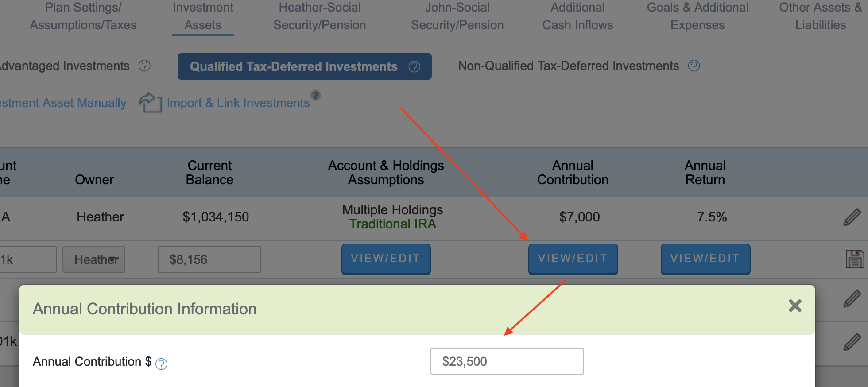The height and width of the screenshot is (387, 868).
Task: Click View/Edit under Annual Contribution
Action: pyautogui.click(x=573, y=259)
